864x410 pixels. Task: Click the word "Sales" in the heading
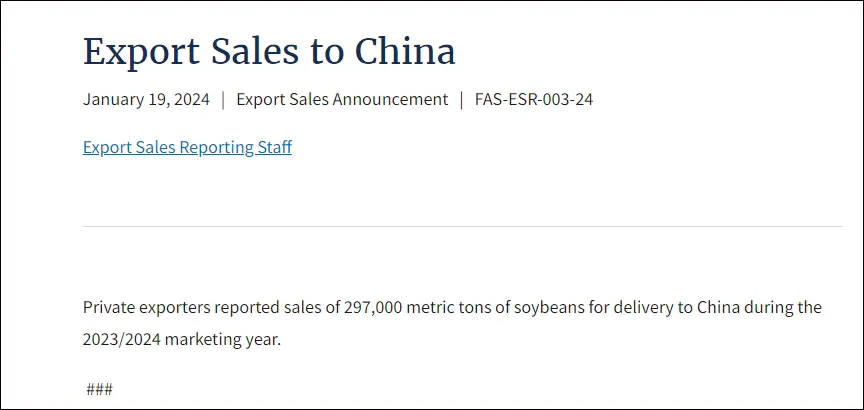250,52
